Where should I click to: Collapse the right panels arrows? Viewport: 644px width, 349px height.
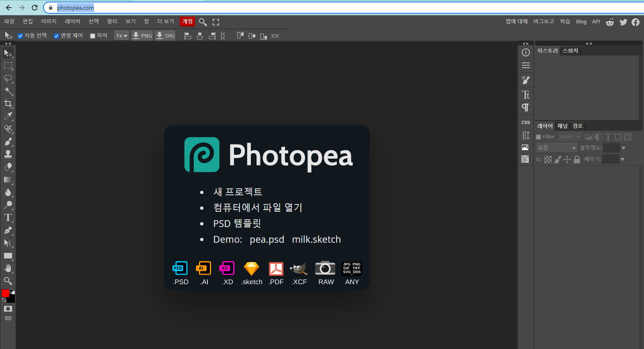589,43
